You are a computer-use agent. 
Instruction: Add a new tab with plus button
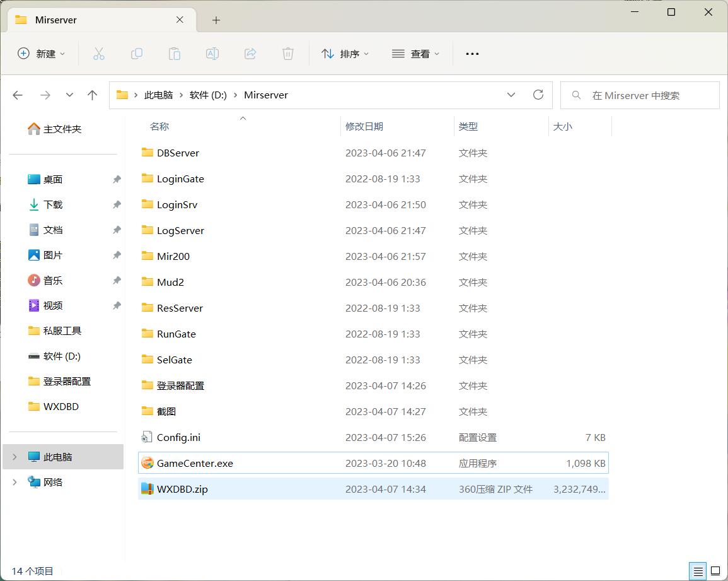[216, 20]
